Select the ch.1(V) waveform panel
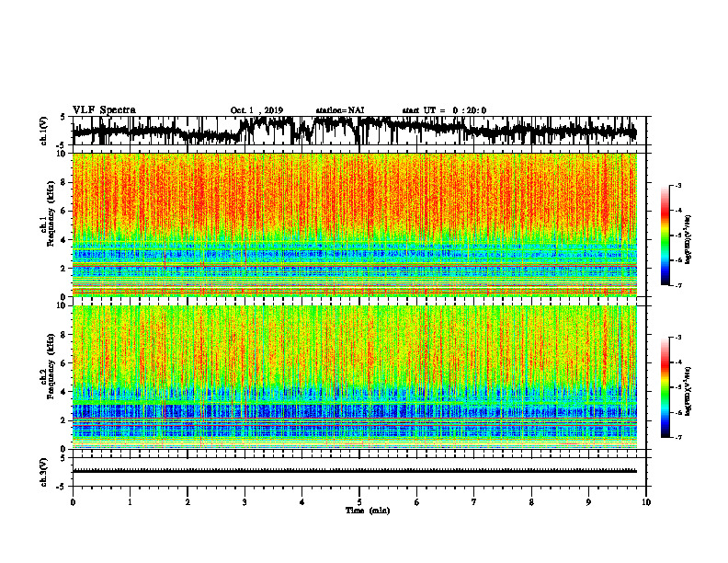Screen dimensions: 728x563 point(359,131)
